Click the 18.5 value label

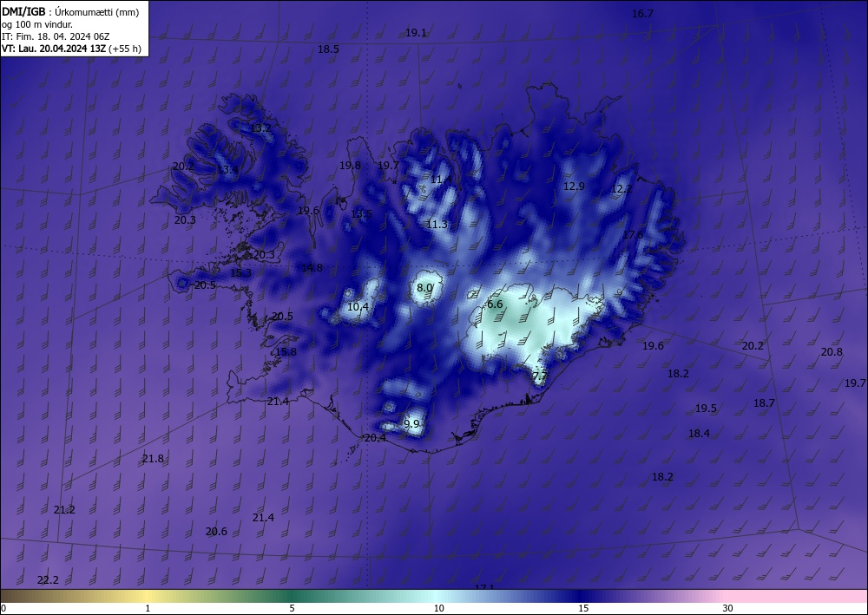[328, 49]
